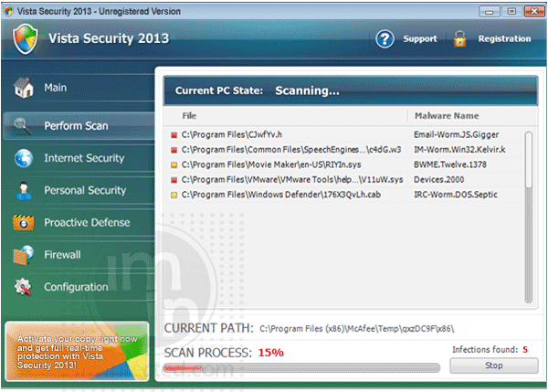Click the red threat icon beside V11uW.sys

174,180
